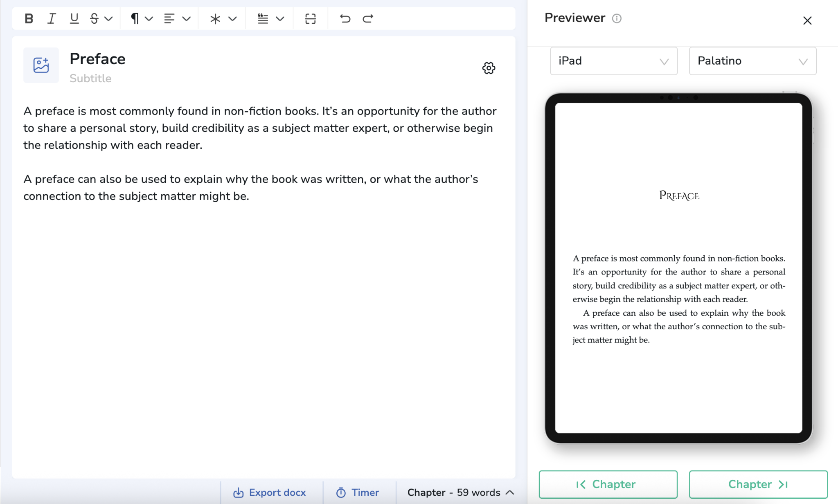Click into the first preface paragraph

[260, 128]
